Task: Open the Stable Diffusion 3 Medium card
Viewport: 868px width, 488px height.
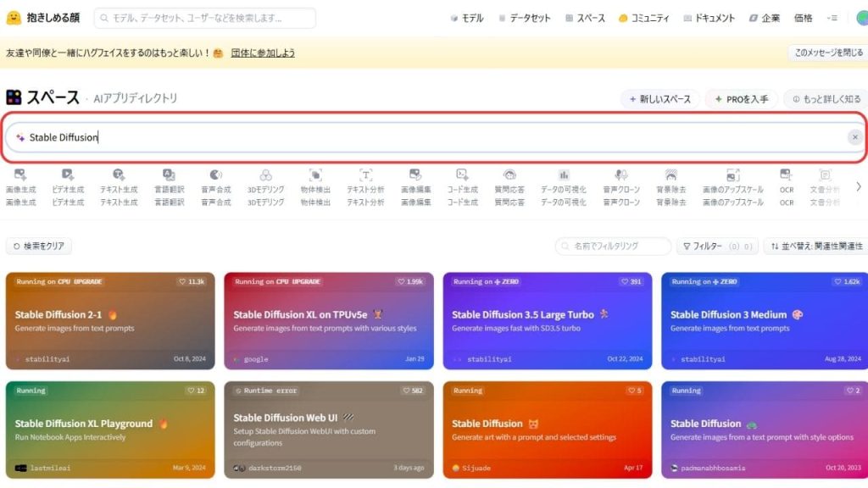Action: (765, 321)
